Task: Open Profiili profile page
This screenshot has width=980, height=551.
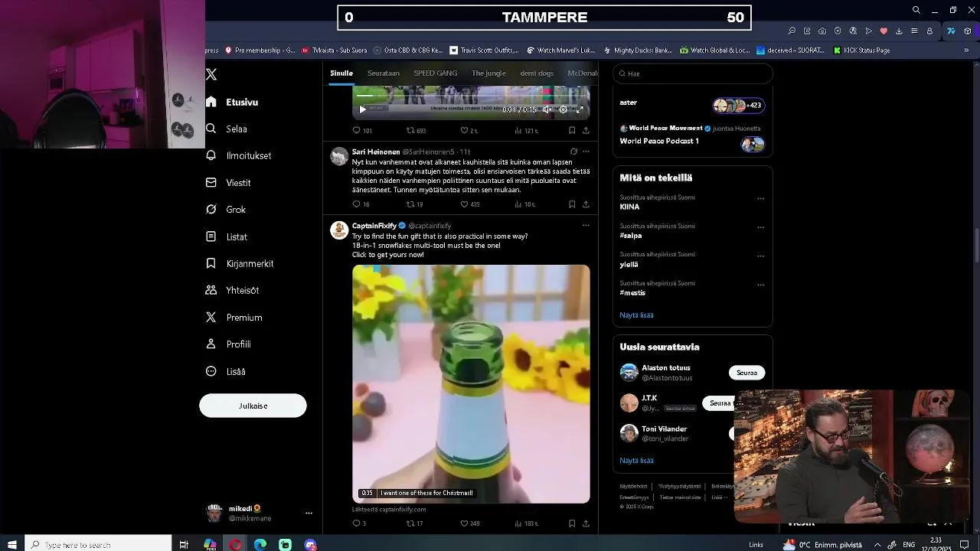Action: 229,344
